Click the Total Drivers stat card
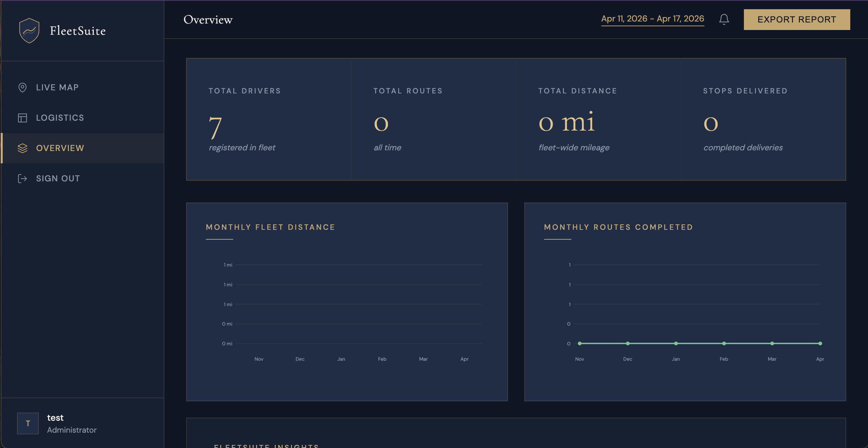 click(269, 119)
